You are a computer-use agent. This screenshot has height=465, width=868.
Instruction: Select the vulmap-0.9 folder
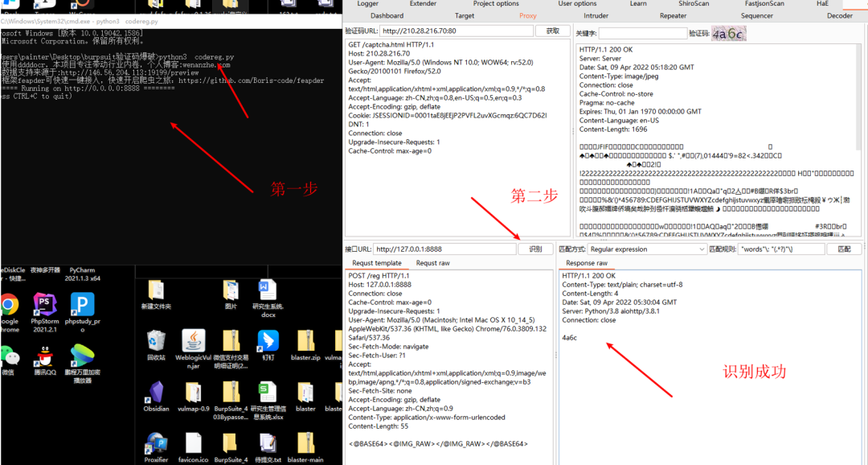tap(193, 392)
